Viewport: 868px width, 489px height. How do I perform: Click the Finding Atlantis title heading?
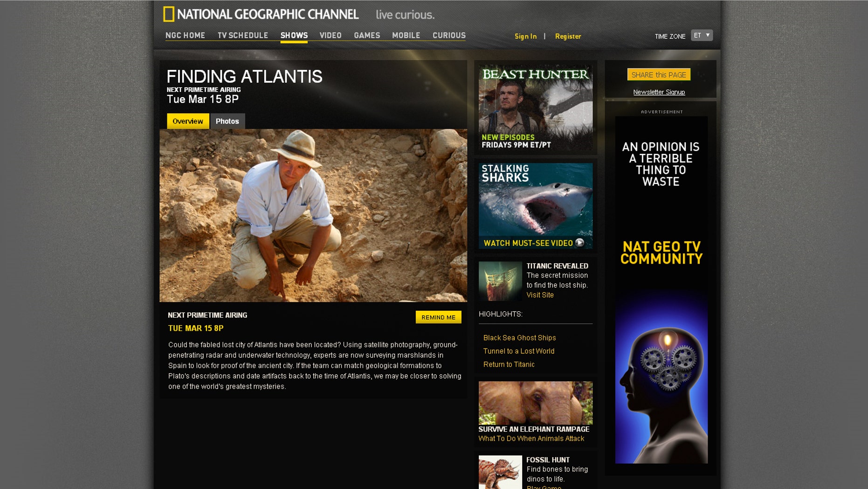[244, 77]
